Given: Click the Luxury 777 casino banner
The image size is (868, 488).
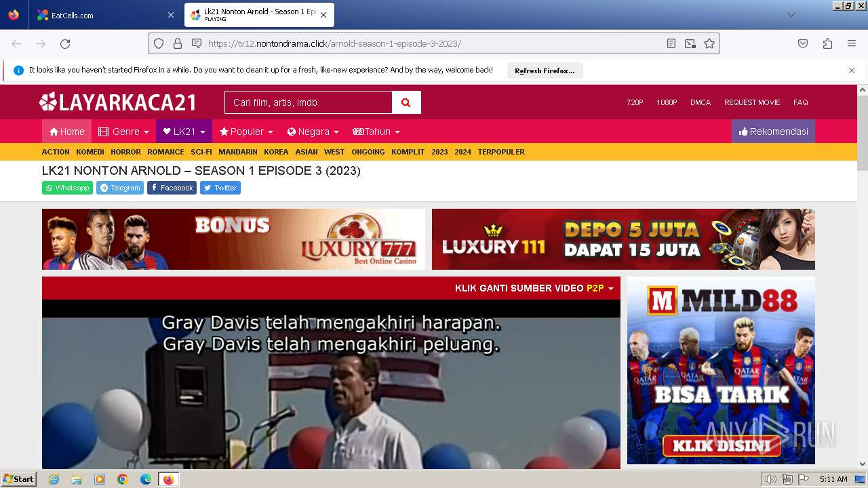Looking at the screenshot, I should tap(233, 239).
